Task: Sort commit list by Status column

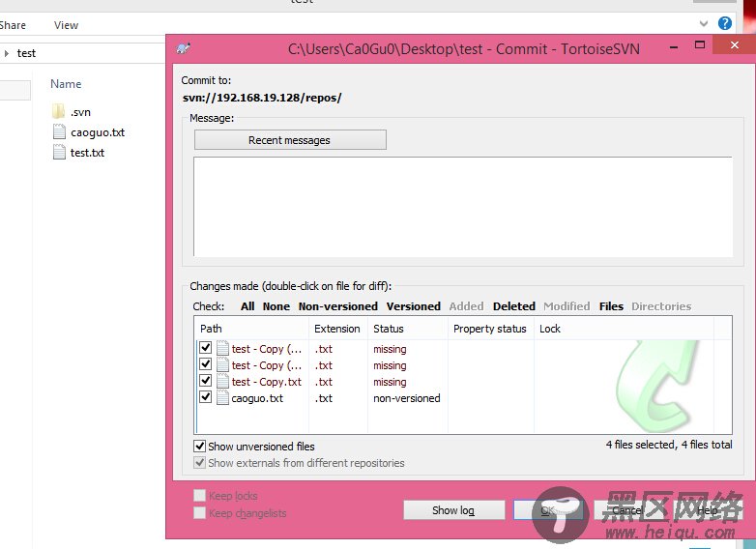Action: click(x=408, y=329)
